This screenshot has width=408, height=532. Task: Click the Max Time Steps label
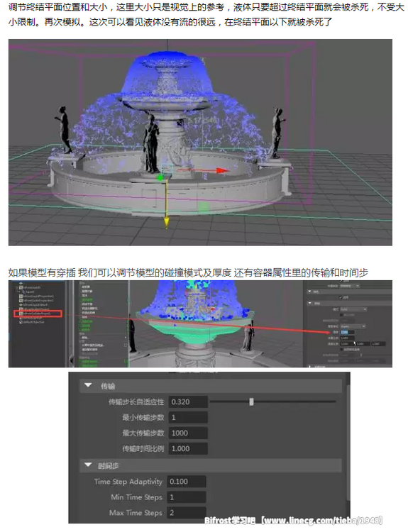pos(136,513)
